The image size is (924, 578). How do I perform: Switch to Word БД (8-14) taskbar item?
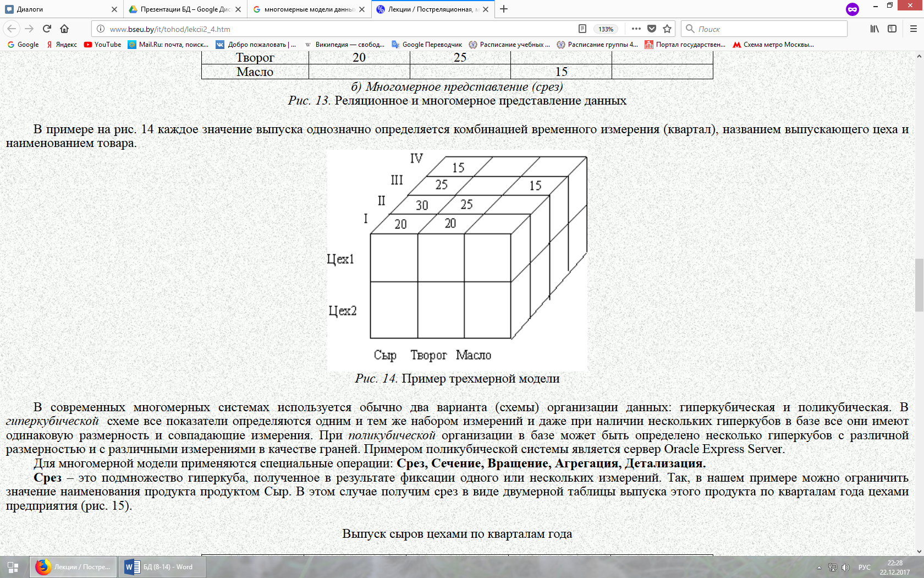(x=162, y=567)
